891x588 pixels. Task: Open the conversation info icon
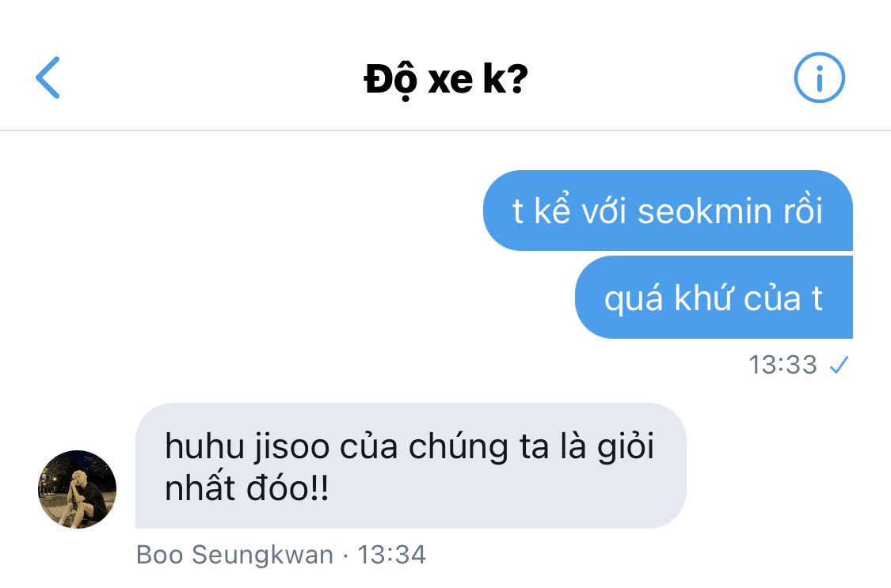[x=819, y=78]
